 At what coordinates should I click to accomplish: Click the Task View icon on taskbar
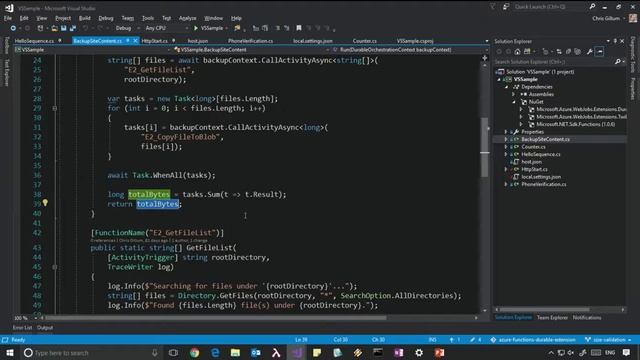click(x=173, y=352)
